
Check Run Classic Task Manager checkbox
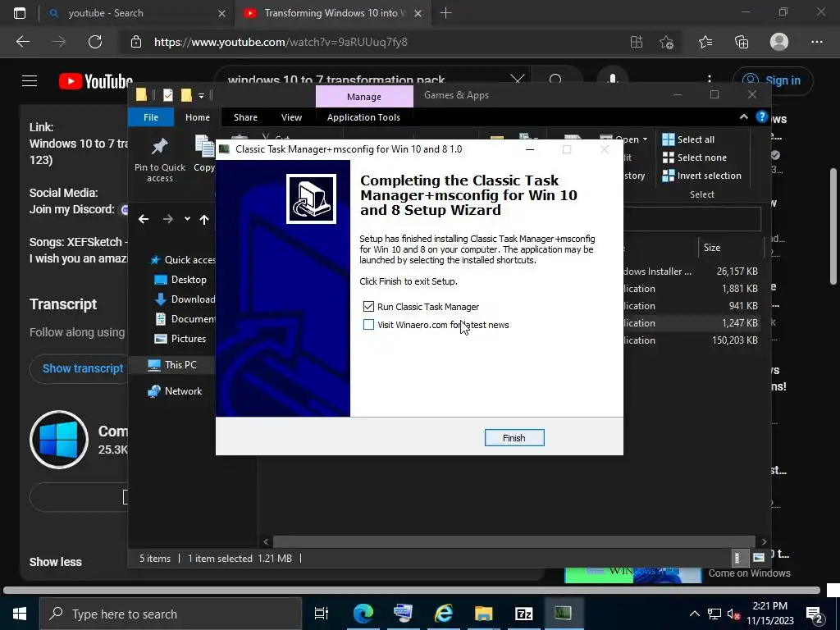pos(368,307)
